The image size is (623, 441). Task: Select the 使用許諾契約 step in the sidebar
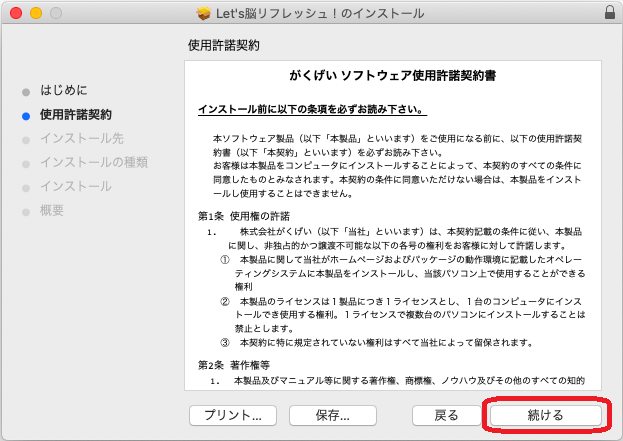(75, 114)
